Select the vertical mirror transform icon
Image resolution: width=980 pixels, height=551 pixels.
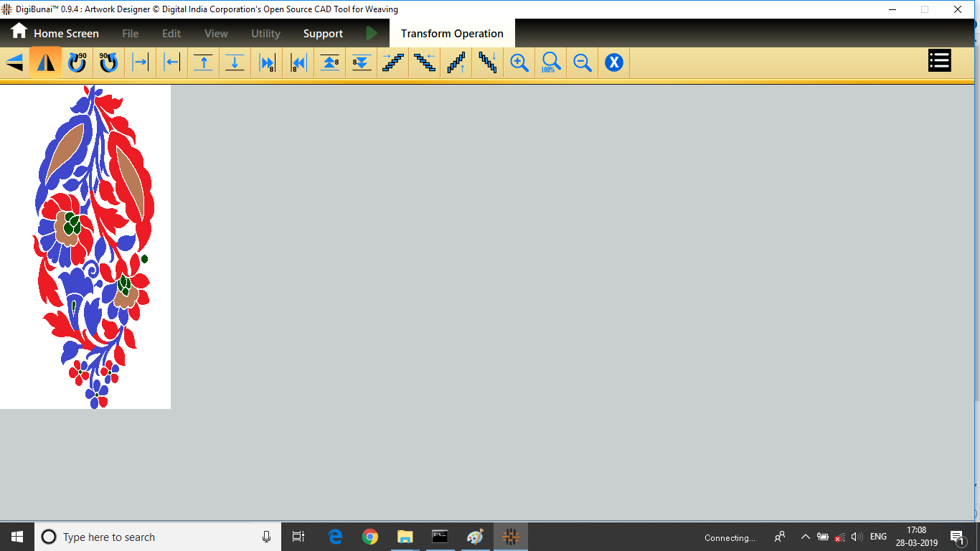(45, 62)
